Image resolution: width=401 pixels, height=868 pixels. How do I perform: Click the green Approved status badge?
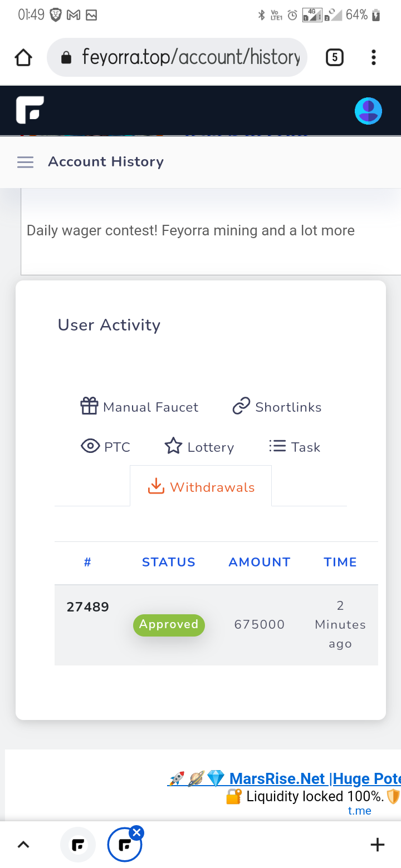tap(169, 624)
